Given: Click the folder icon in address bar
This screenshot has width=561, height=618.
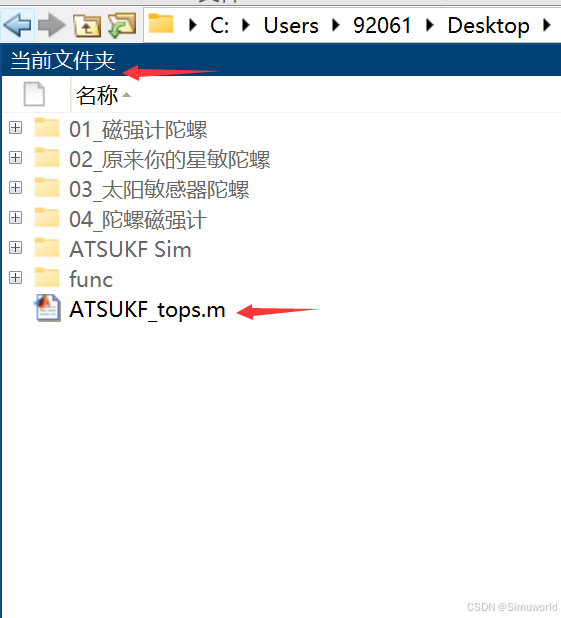Looking at the screenshot, I should point(161,24).
